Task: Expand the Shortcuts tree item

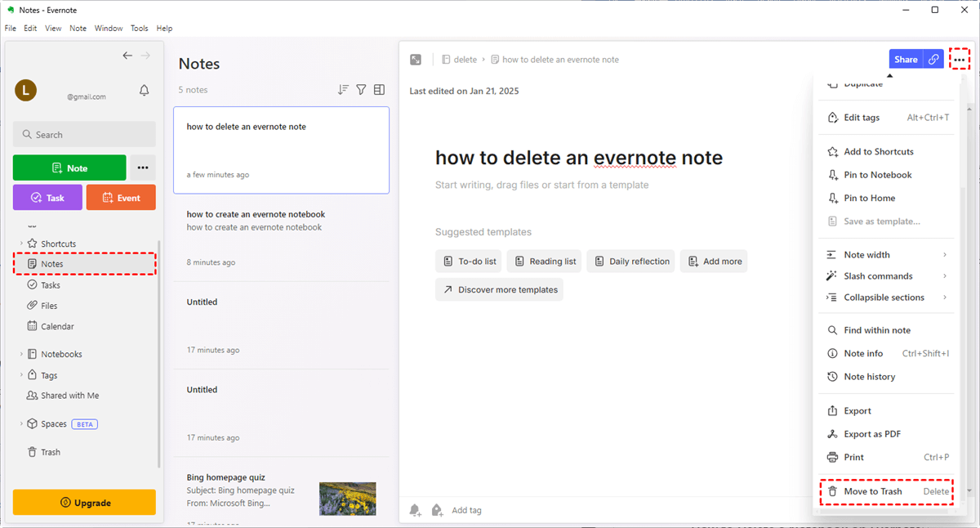Action: [x=21, y=244]
